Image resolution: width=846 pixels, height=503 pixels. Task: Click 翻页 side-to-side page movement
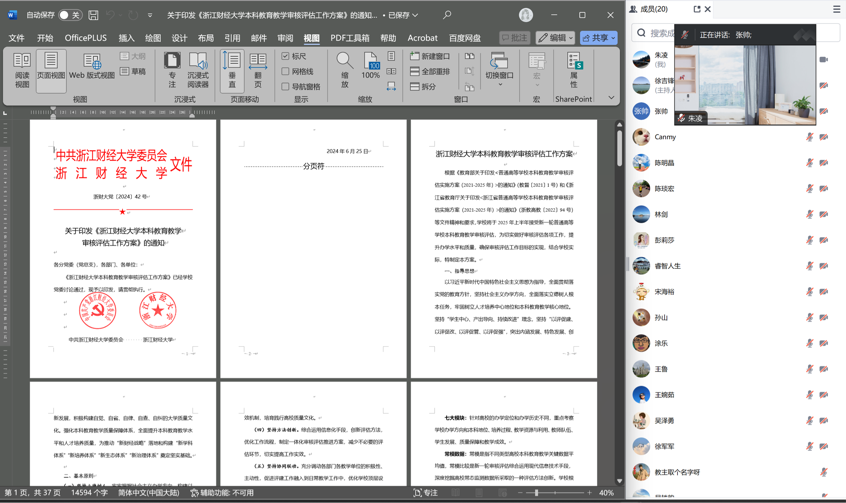pos(258,69)
